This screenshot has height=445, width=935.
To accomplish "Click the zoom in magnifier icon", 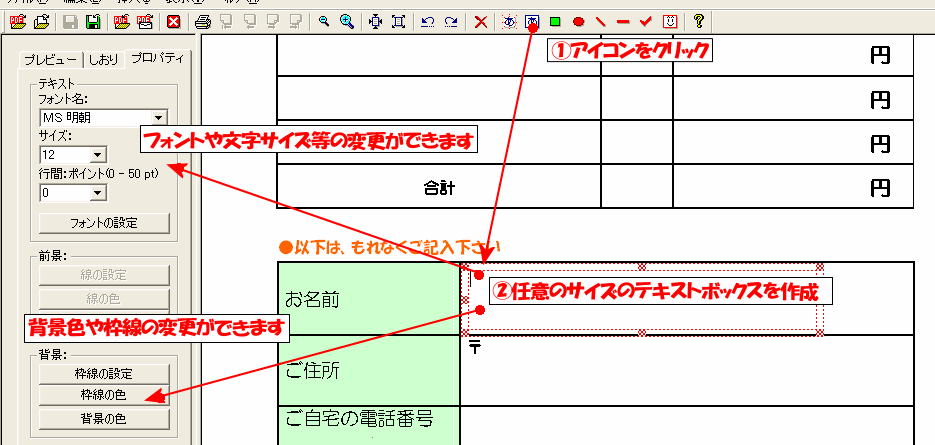I will [x=346, y=21].
